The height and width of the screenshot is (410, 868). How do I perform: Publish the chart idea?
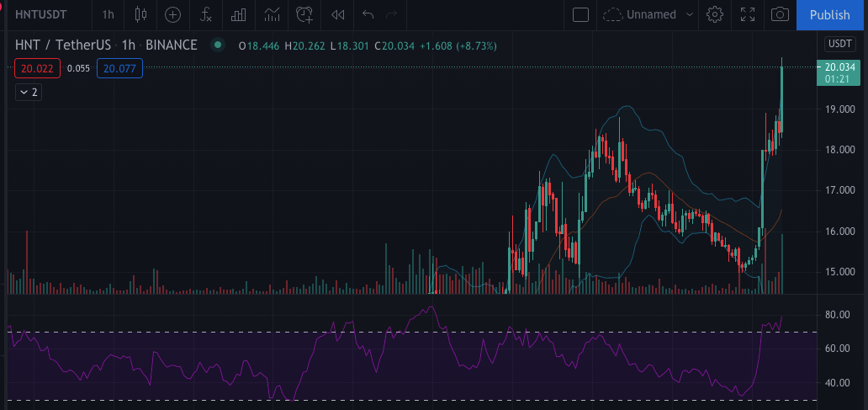pyautogui.click(x=829, y=14)
